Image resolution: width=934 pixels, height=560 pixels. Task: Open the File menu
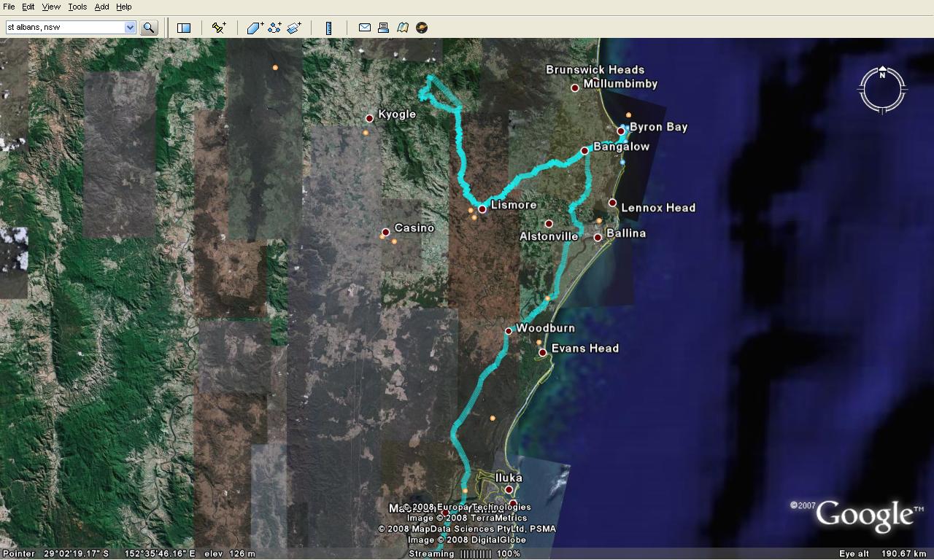9,7
